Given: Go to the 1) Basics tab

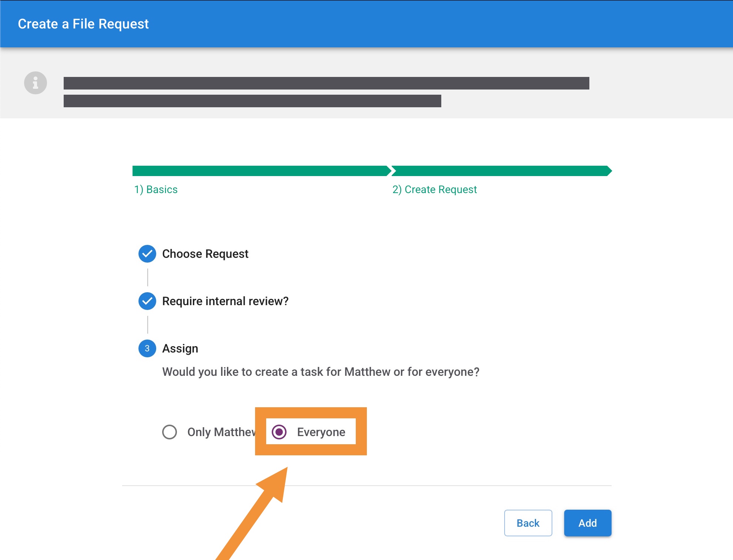Looking at the screenshot, I should pyautogui.click(x=156, y=189).
